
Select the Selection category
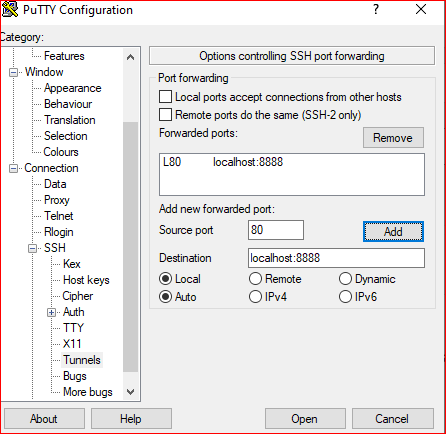[x=66, y=136]
